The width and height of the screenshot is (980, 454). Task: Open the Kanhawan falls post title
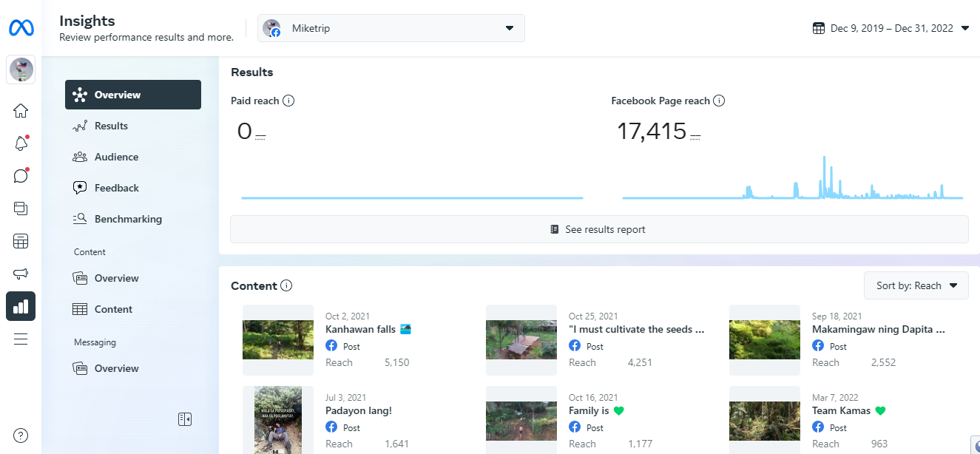(x=368, y=329)
